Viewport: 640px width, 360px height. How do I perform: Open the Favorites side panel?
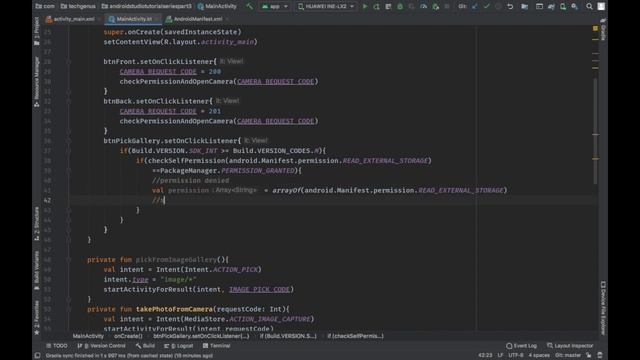(37, 318)
